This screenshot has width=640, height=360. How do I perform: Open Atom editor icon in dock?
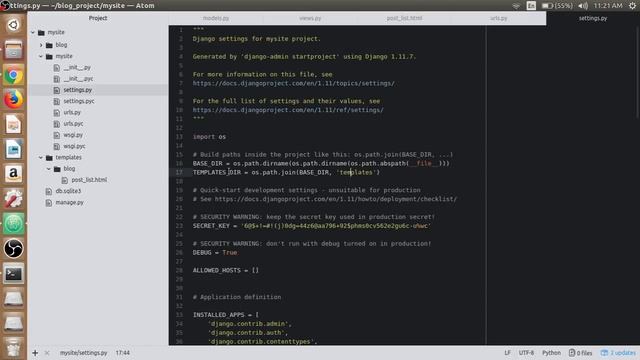coord(13,224)
